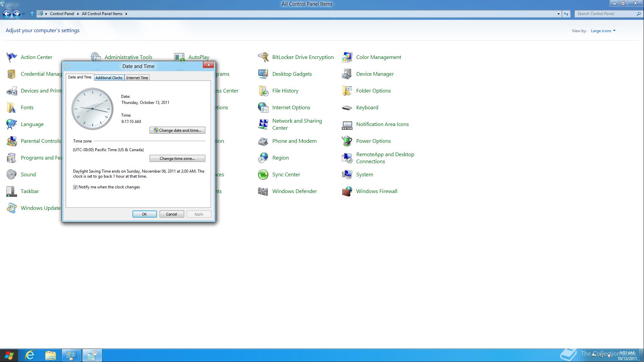This screenshot has width=644, height=362.
Task: Open the Power Options icon
Action: pyautogui.click(x=347, y=141)
